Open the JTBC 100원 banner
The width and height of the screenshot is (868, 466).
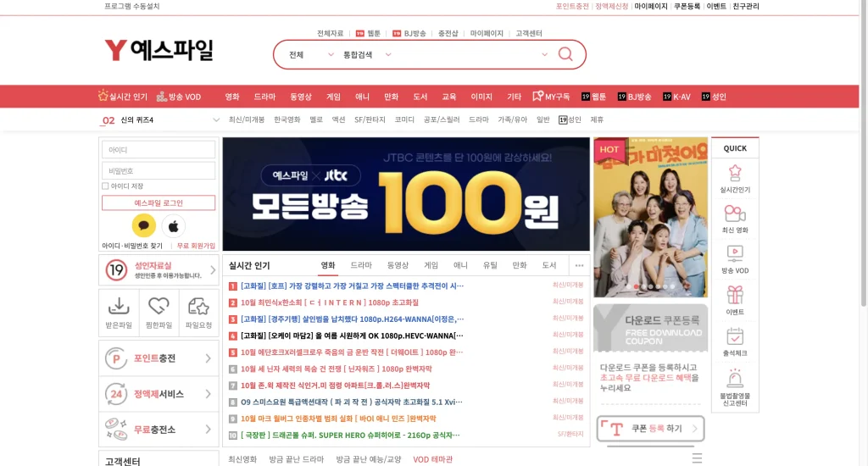coord(406,194)
